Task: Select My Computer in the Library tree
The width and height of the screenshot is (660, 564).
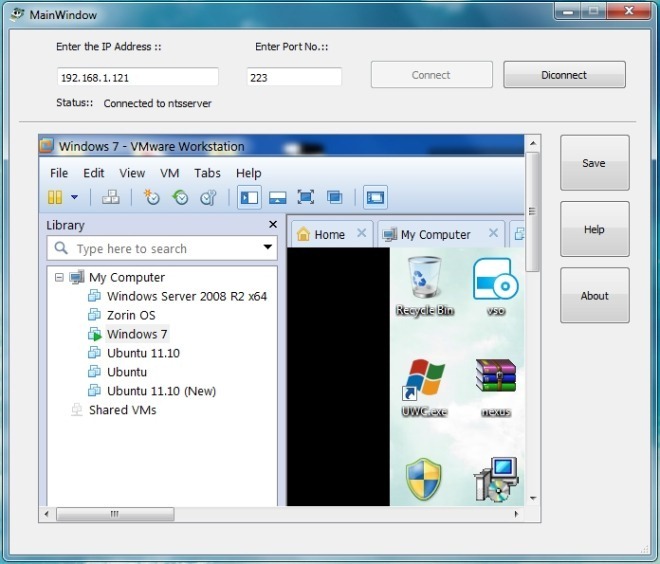Action: click(x=127, y=277)
